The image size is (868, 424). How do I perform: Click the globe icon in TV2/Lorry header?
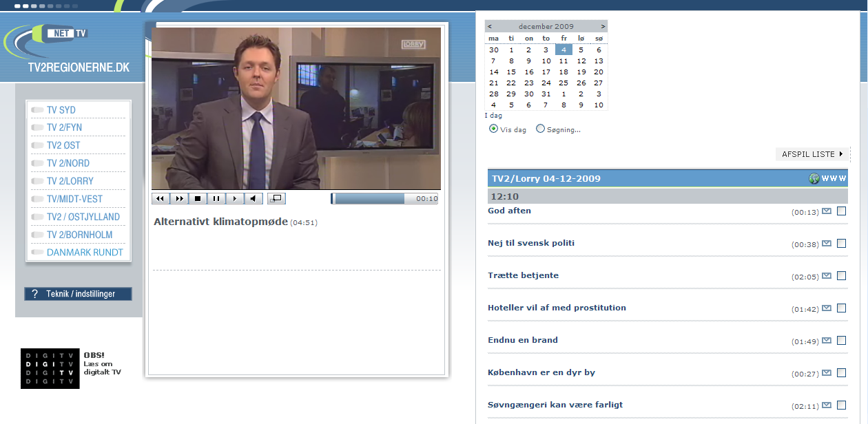814,179
